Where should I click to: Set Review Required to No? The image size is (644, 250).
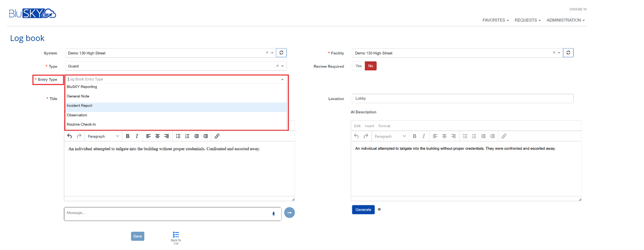tap(371, 66)
